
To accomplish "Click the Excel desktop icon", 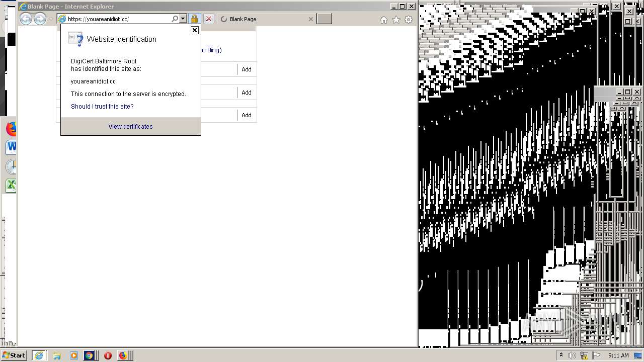I will (x=11, y=185).
